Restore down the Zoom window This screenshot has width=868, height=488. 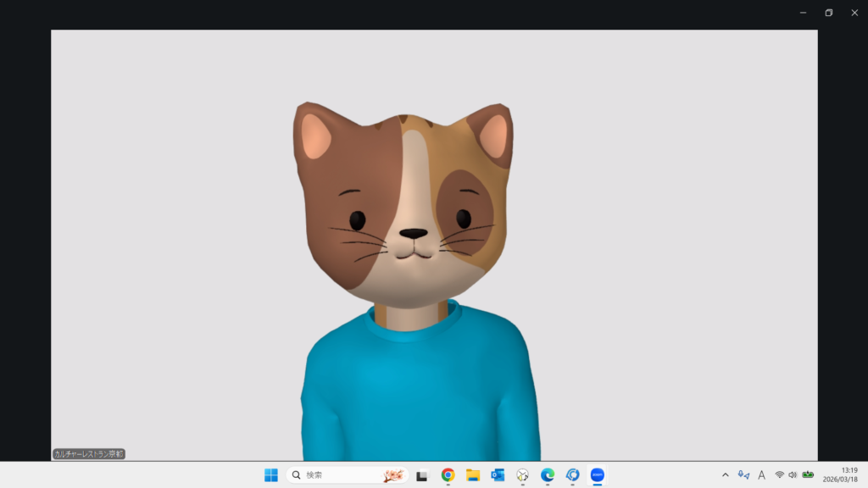click(828, 13)
